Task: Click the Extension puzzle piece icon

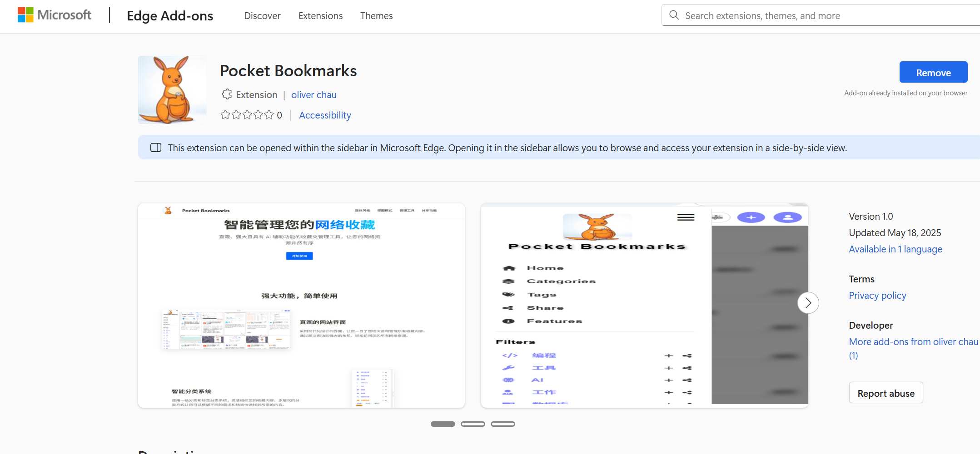Action: point(227,94)
